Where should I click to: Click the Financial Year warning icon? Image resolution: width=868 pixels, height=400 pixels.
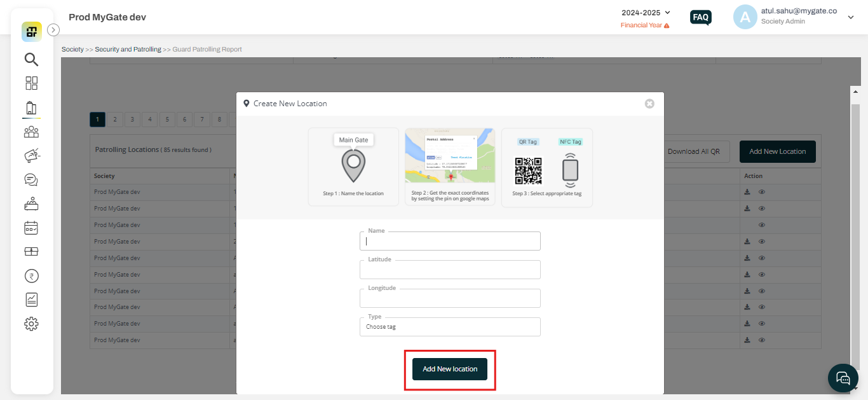pyautogui.click(x=667, y=25)
